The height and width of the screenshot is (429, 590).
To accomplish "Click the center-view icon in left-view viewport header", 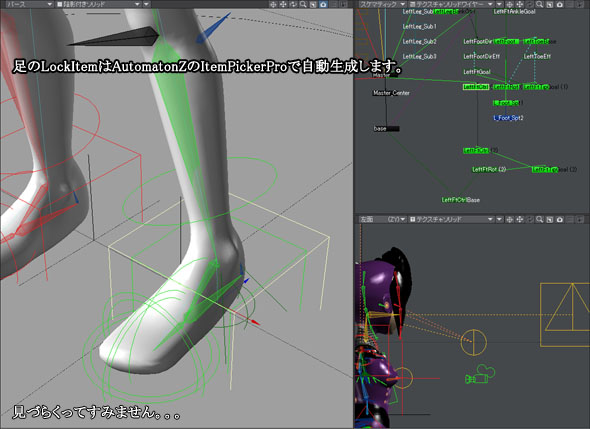I will tap(509, 219).
